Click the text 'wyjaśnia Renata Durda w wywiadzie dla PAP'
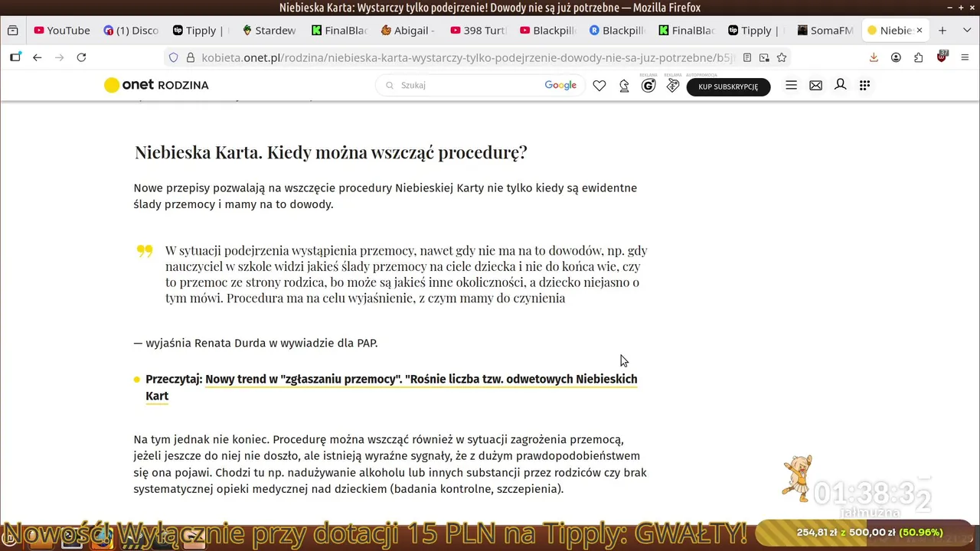This screenshot has height=551, width=980. 260,343
